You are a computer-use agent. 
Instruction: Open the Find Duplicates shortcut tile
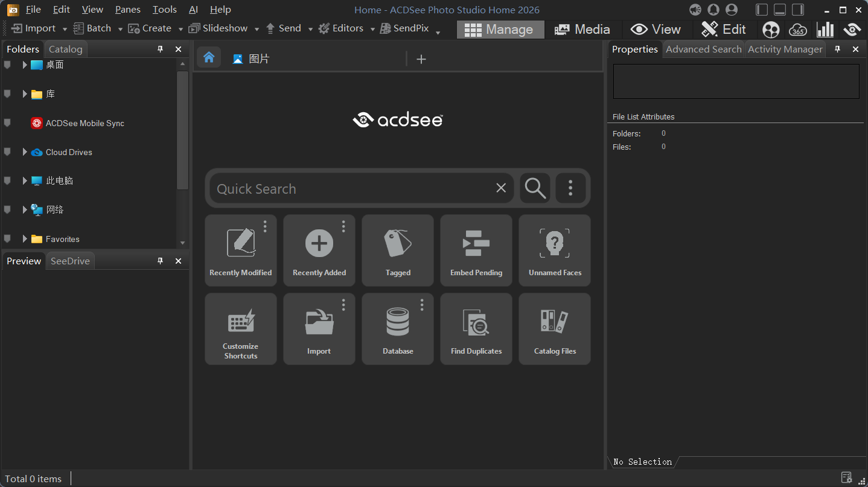(476, 329)
